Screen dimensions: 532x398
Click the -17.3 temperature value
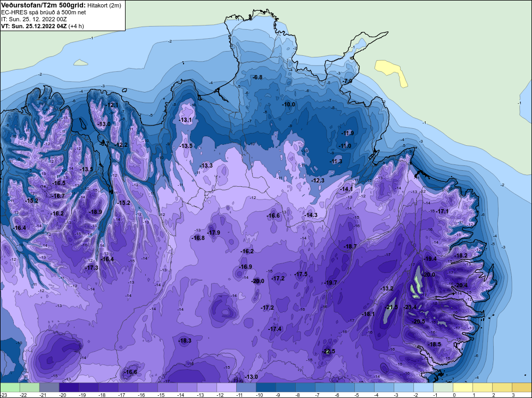[x=92, y=268]
